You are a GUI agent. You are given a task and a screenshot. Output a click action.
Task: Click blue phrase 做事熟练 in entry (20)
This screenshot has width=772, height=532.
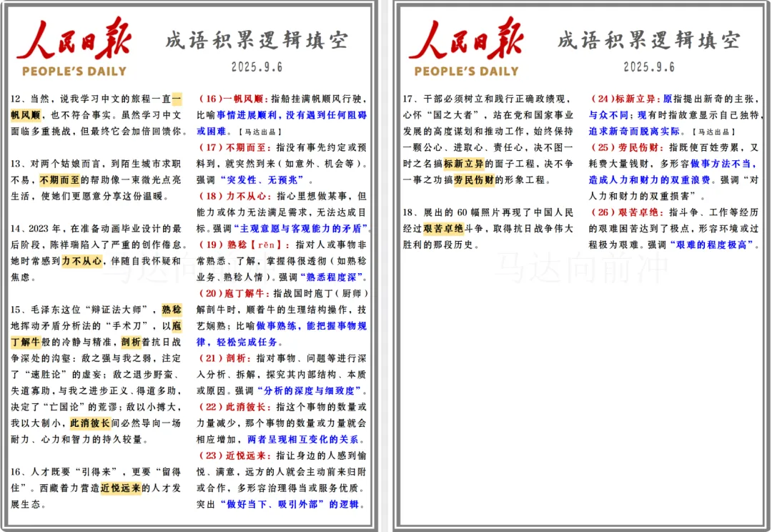pyautogui.click(x=276, y=326)
